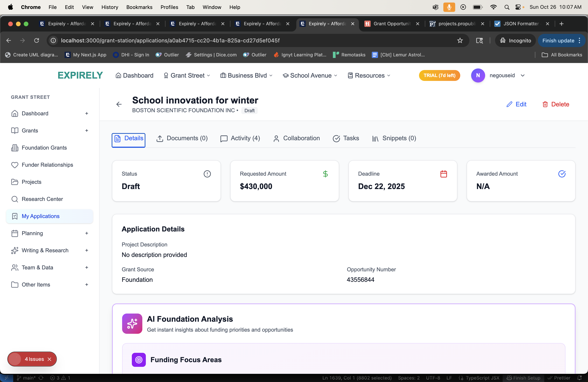Image resolution: width=588 pixels, height=382 pixels.
Task: Click the Status info icon
Action: [x=207, y=174]
